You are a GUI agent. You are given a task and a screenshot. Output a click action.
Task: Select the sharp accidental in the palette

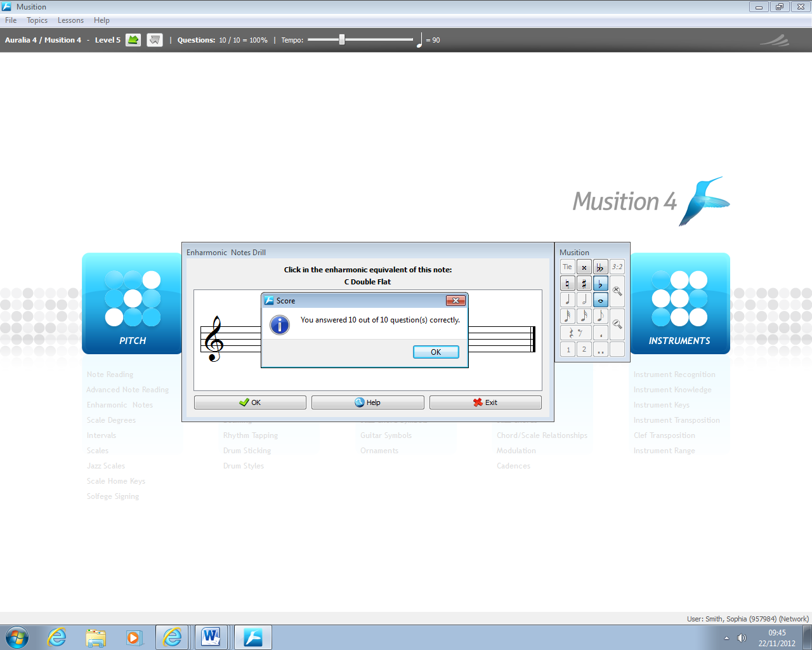pyautogui.click(x=584, y=284)
